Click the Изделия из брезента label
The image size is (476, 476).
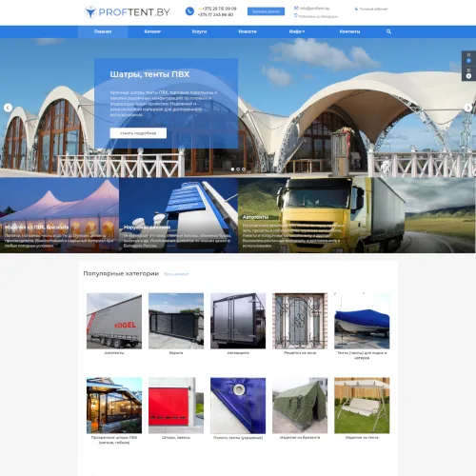tap(300, 438)
